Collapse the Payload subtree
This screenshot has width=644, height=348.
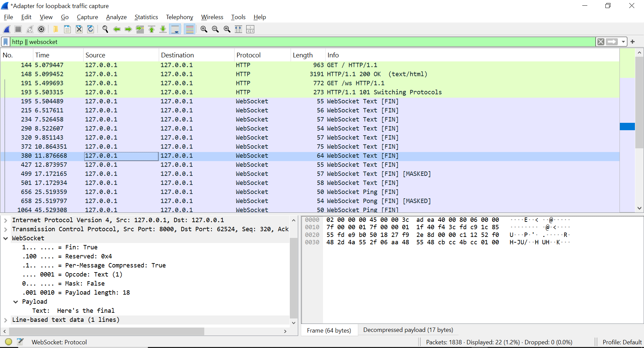16,302
